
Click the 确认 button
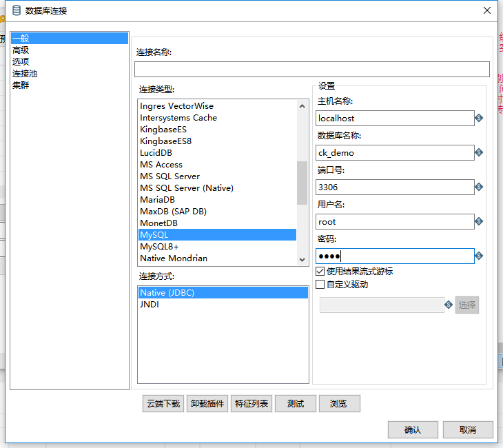[x=413, y=430]
